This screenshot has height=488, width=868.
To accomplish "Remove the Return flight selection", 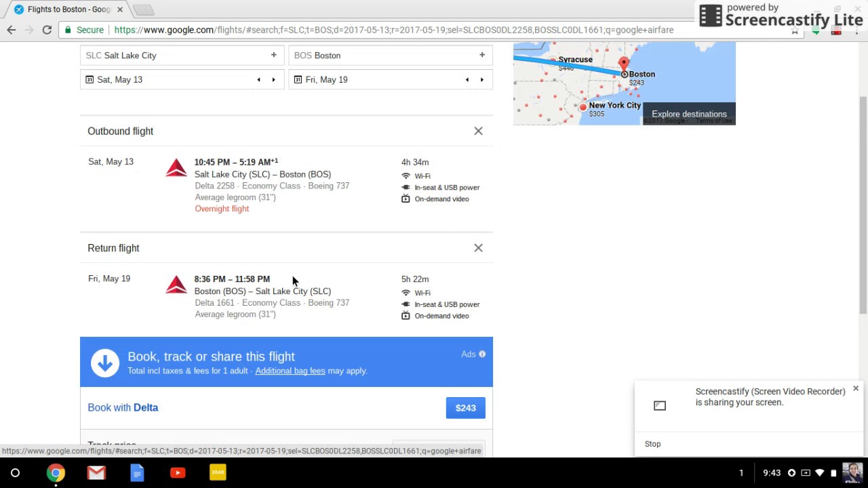I will [478, 248].
